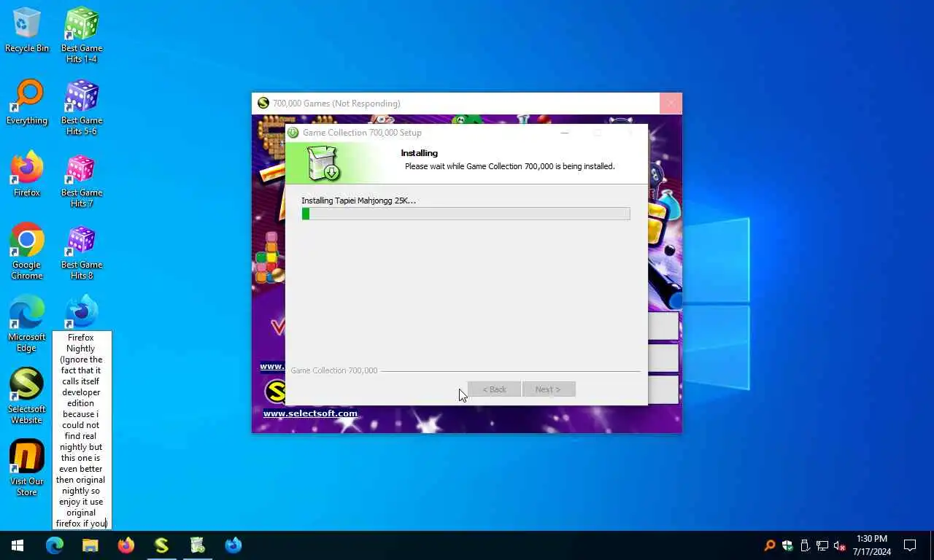Switch to the Selectsoft app in taskbar
Screen dimensions: 934x560
tap(161, 545)
